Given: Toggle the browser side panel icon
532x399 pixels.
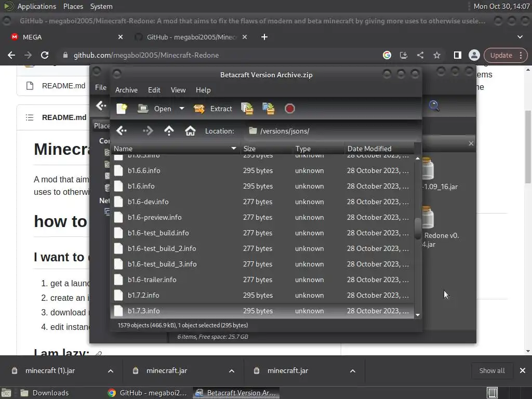Looking at the screenshot, I should (x=457, y=55).
